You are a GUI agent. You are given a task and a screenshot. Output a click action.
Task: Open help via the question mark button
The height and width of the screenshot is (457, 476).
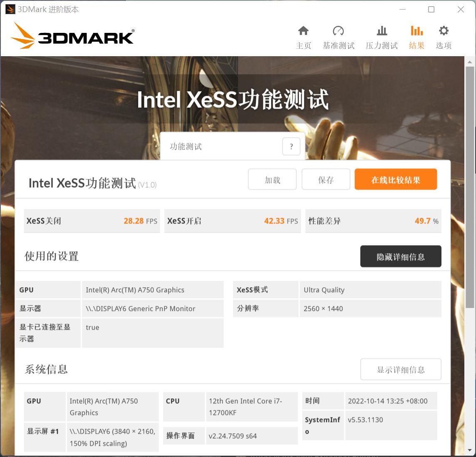click(291, 146)
